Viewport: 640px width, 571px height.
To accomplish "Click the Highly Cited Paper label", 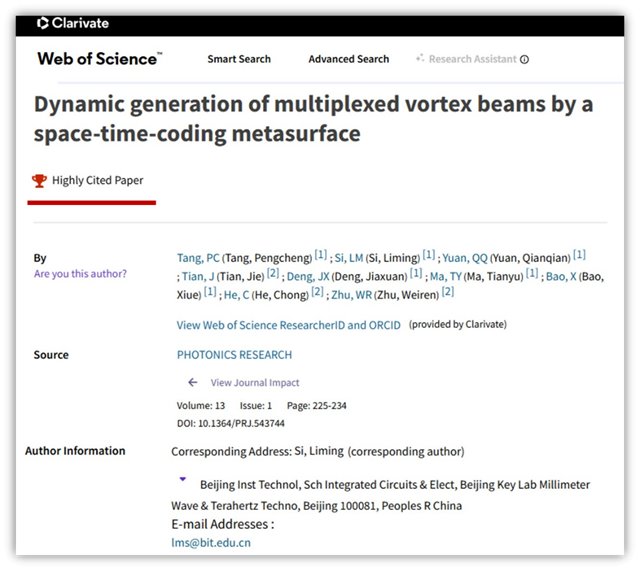I will [99, 181].
